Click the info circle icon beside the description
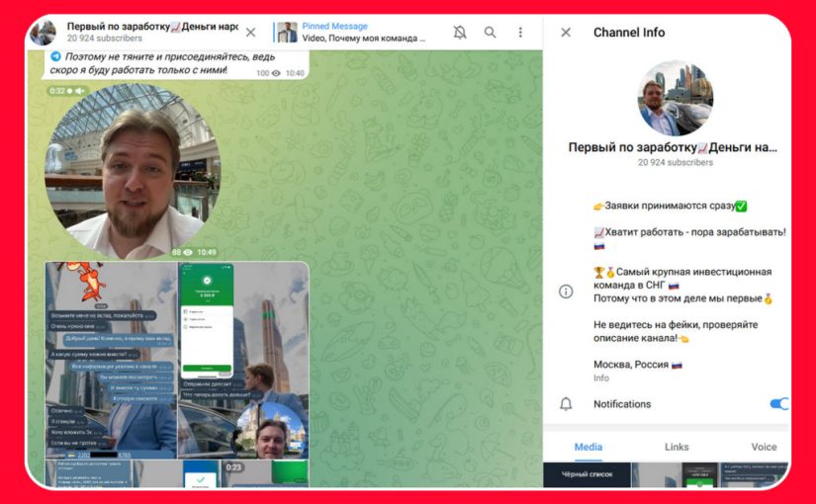This screenshot has height=504, width=816. 566,292
